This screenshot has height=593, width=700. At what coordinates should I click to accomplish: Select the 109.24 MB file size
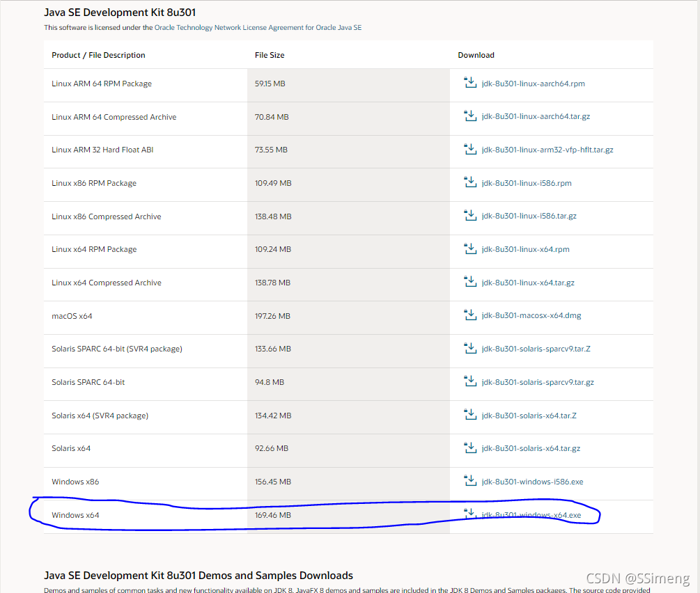point(273,249)
